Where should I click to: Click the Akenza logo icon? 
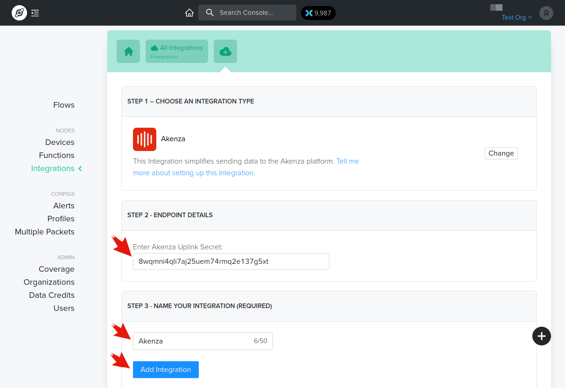point(145,139)
